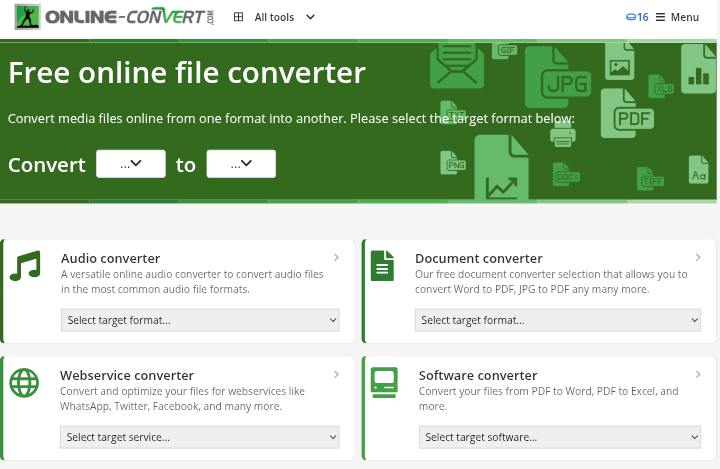This screenshot has width=720, height=469.
Task: Click the Software converter description text
Action: [x=549, y=399]
